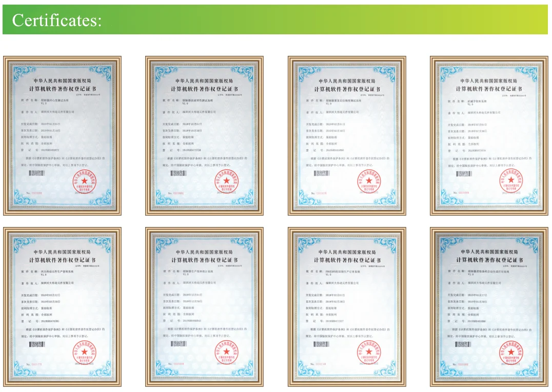
Task: Open certificate with completion date 2019年03月12日
Action: click(62, 307)
